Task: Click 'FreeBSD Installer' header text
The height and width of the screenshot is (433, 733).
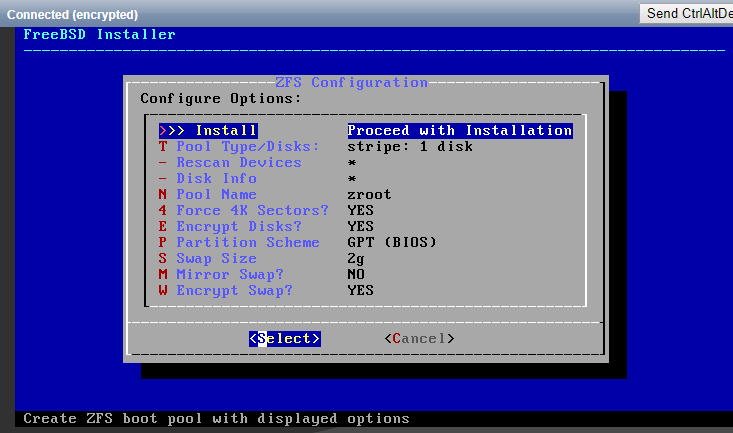Action: pos(100,35)
